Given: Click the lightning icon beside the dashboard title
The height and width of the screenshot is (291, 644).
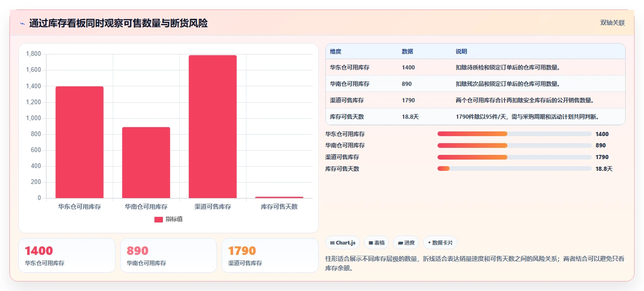Looking at the screenshot, I should (x=22, y=23).
